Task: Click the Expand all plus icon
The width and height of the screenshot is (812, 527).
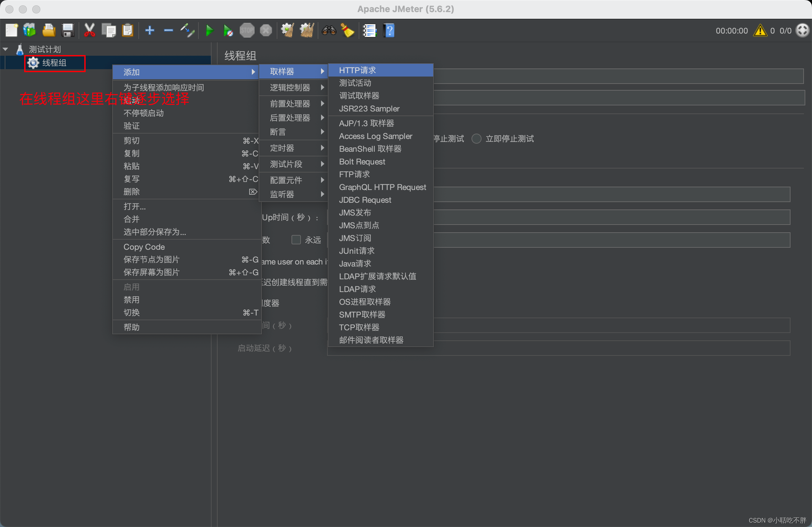Action: point(150,30)
